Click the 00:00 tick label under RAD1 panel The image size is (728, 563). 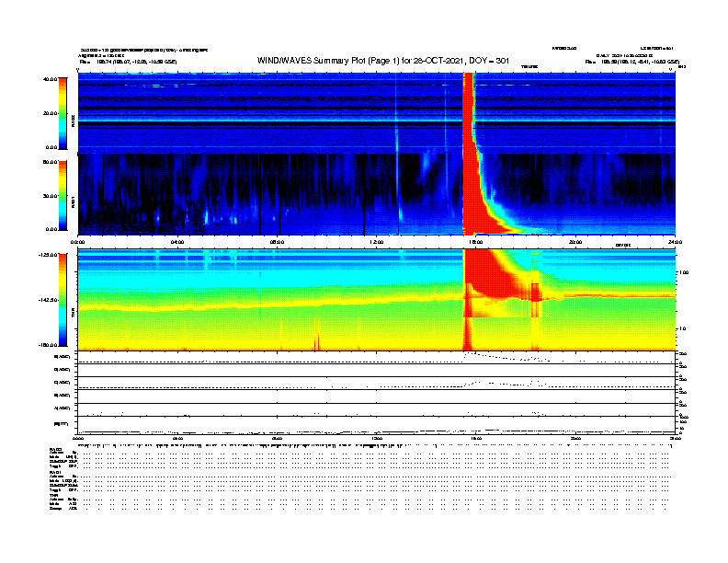tap(77, 242)
